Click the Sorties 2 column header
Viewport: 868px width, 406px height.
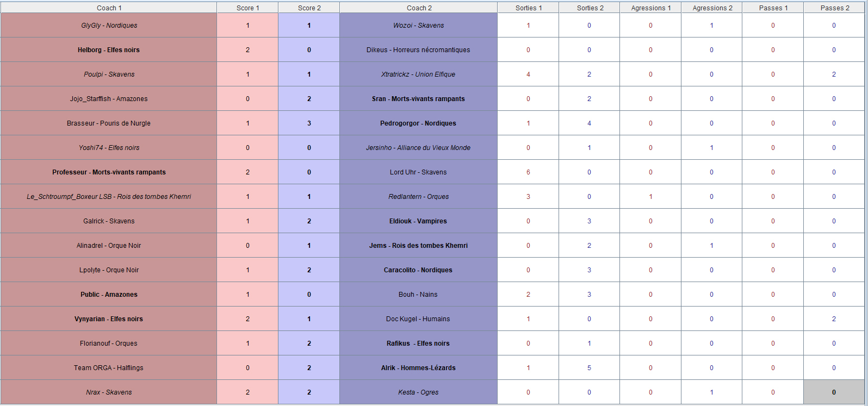pyautogui.click(x=590, y=8)
